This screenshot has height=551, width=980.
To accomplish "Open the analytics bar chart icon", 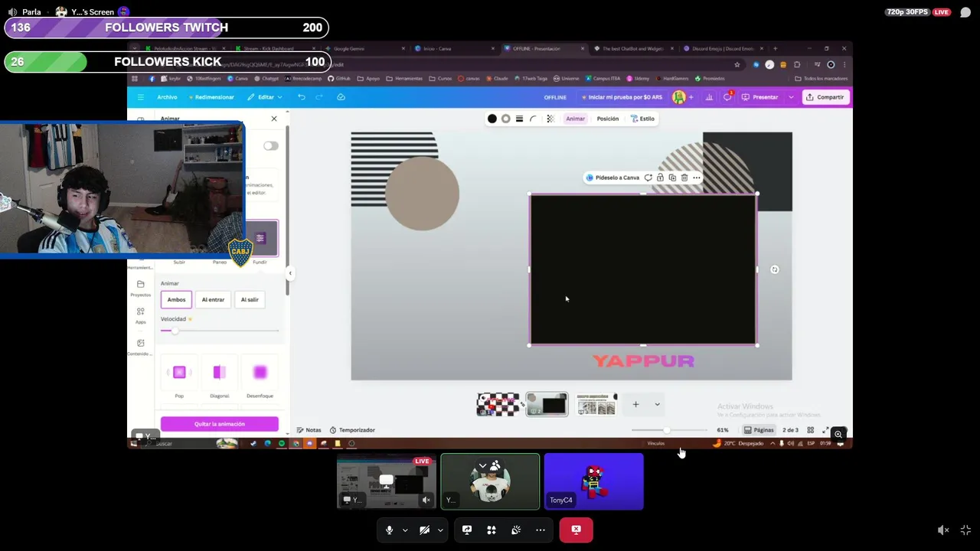I will point(709,97).
